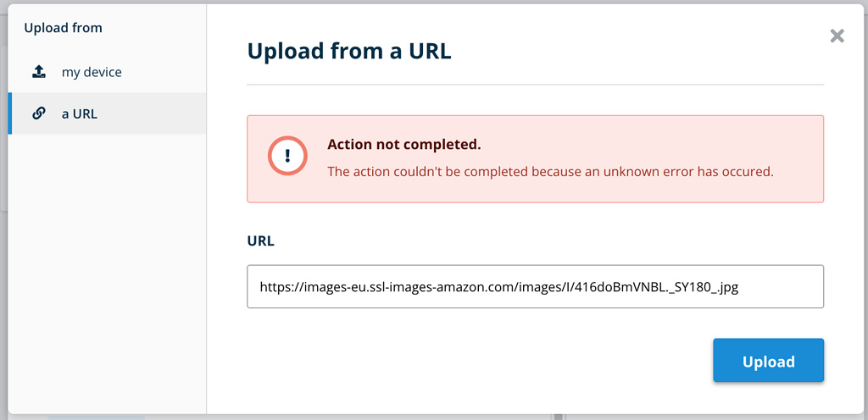
Task: Click the chain link icon for a URL
Action: [x=38, y=113]
